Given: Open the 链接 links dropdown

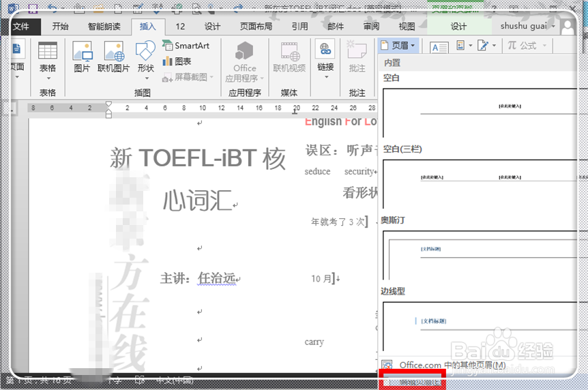Looking at the screenshot, I should tap(325, 60).
